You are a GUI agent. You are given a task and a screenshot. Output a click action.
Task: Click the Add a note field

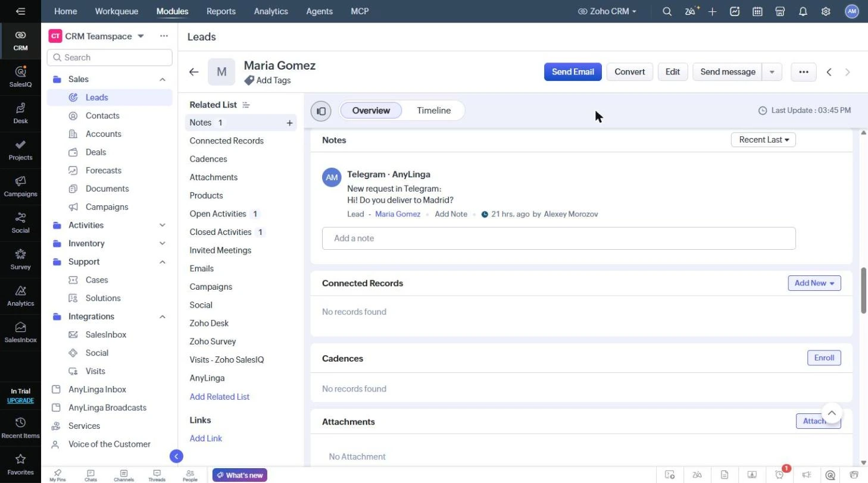tap(558, 239)
